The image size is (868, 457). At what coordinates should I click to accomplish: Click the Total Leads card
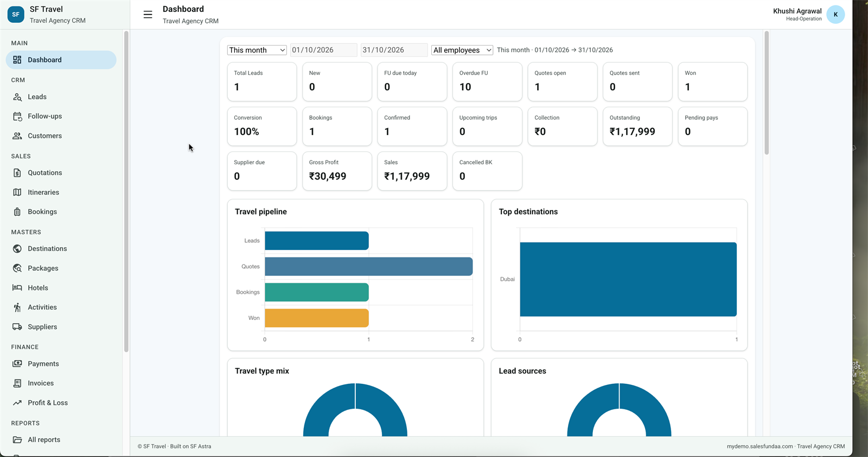262,82
